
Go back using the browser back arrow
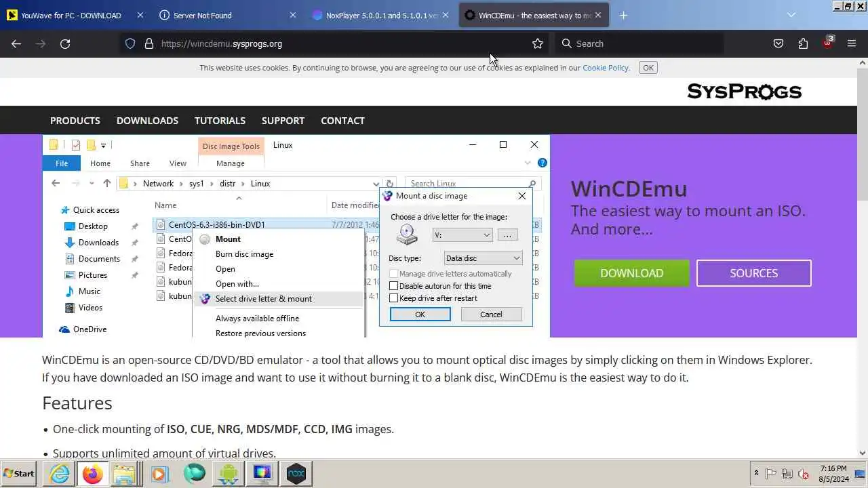pyautogui.click(x=16, y=43)
